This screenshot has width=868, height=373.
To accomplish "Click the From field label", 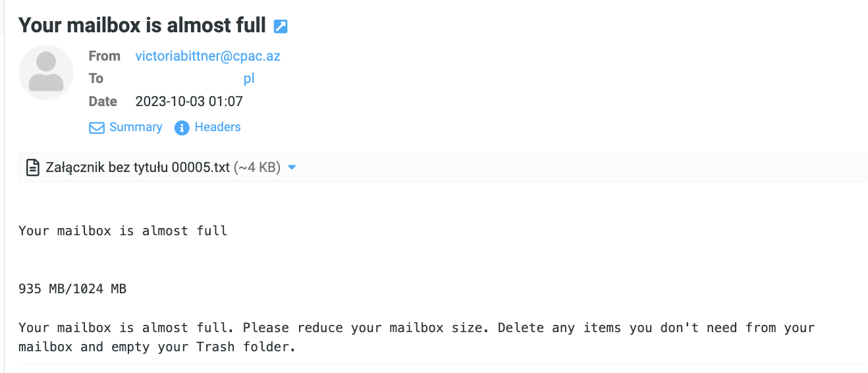I will pos(105,56).
